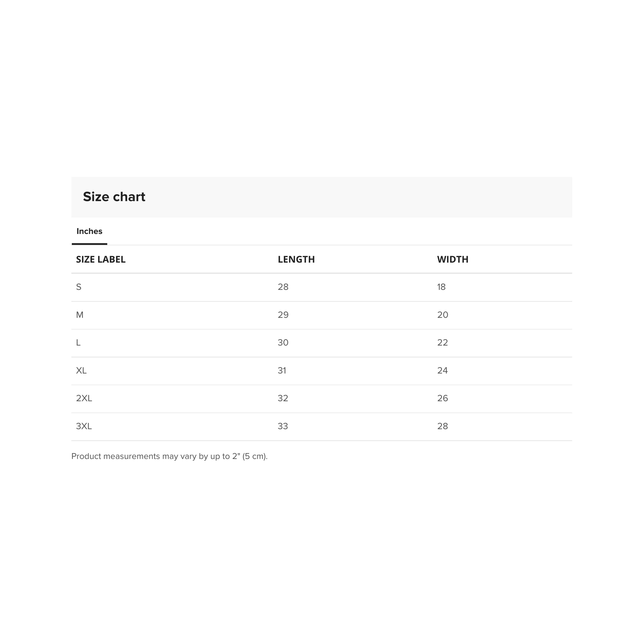
Task: Click the WIDTH column header
Action: [x=452, y=259]
